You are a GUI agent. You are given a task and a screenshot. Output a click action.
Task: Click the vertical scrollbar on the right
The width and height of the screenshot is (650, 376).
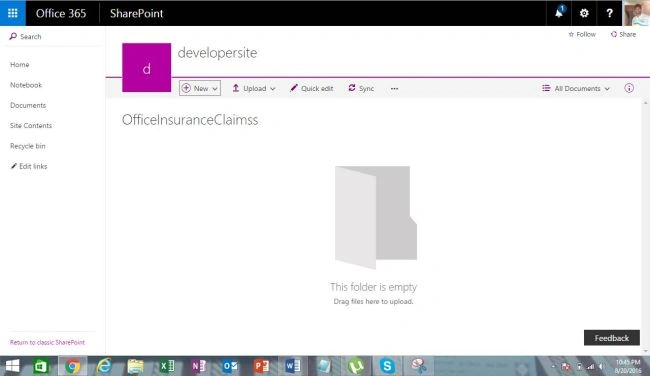click(x=645, y=227)
